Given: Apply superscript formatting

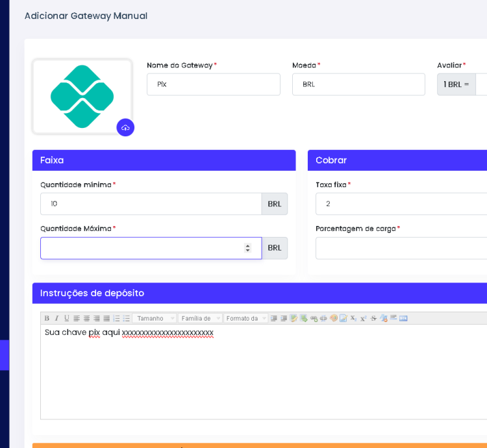Looking at the screenshot, I should pos(363,318).
